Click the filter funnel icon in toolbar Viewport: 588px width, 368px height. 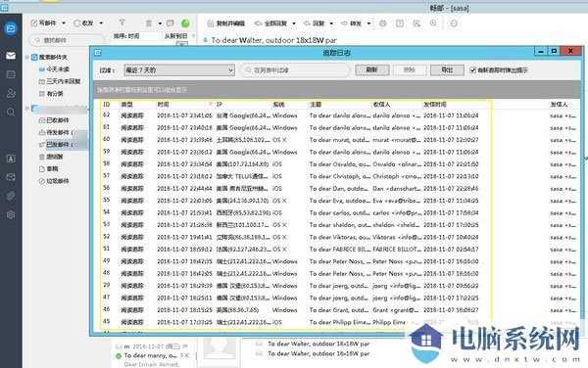[122, 23]
